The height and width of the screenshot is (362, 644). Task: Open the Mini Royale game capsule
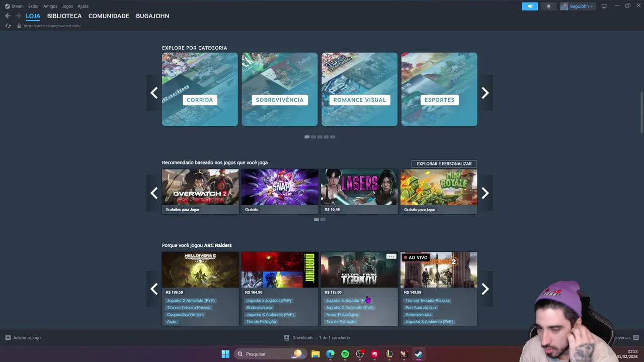[439, 192]
